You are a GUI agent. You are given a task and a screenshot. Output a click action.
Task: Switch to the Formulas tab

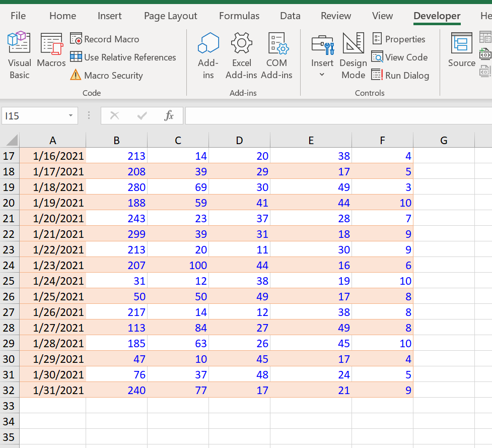239,16
